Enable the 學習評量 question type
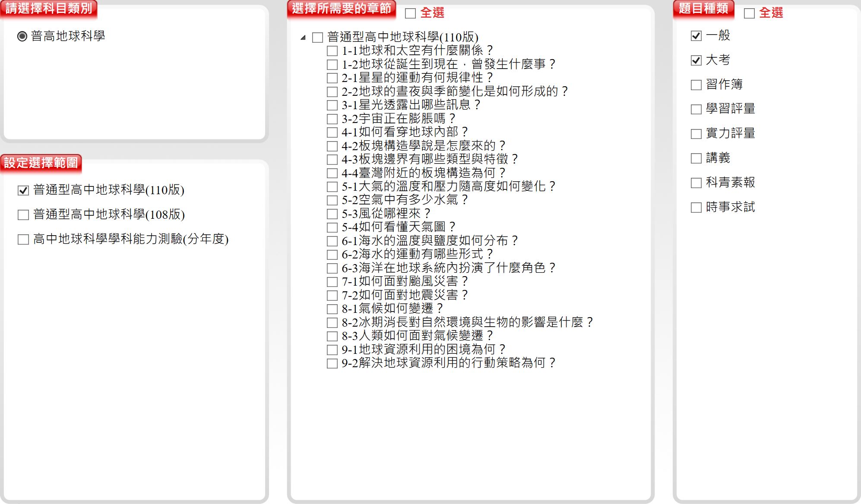Viewport: 861px width, 504px height. (696, 109)
